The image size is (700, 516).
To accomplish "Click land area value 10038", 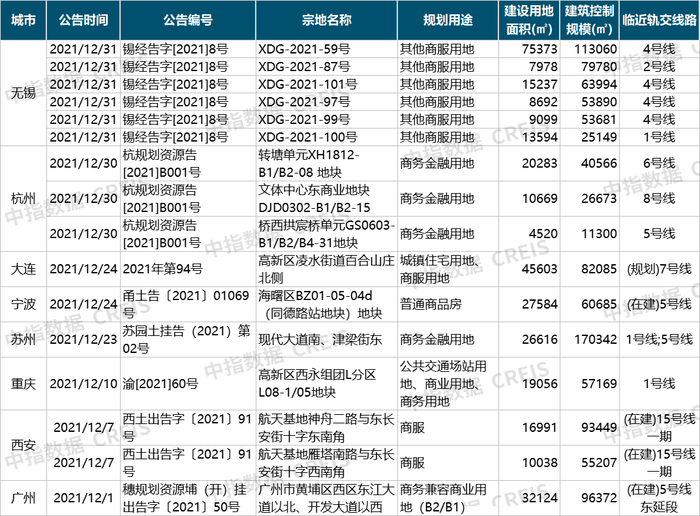I will pos(540,463).
